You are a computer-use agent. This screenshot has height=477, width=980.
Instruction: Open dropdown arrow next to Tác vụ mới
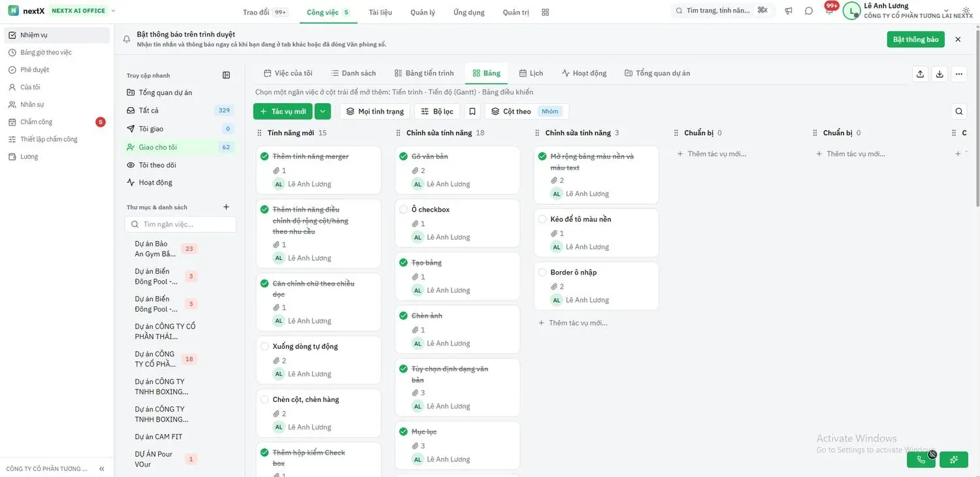point(323,111)
